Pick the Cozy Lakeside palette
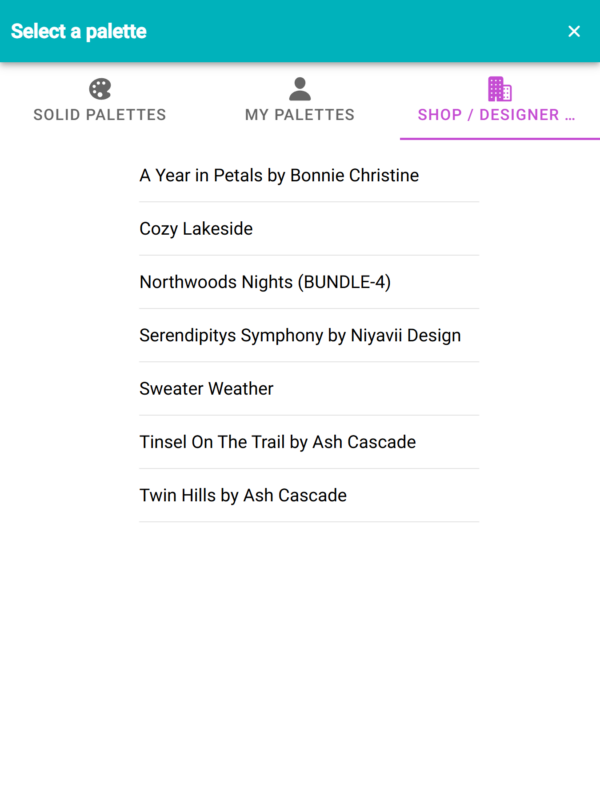 coord(196,229)
